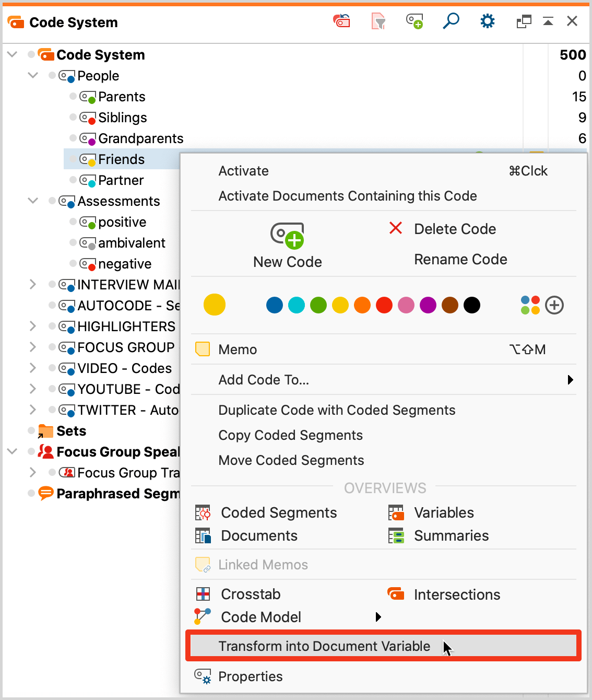Add custom color with plus circle
This screenshot has height=700, width=592.
[x=554, y=305]
